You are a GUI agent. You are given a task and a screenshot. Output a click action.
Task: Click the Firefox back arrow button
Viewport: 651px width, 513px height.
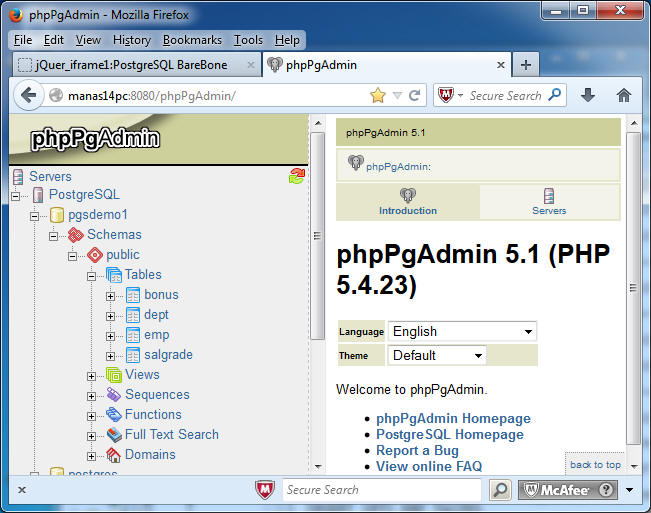coord(28,95)
